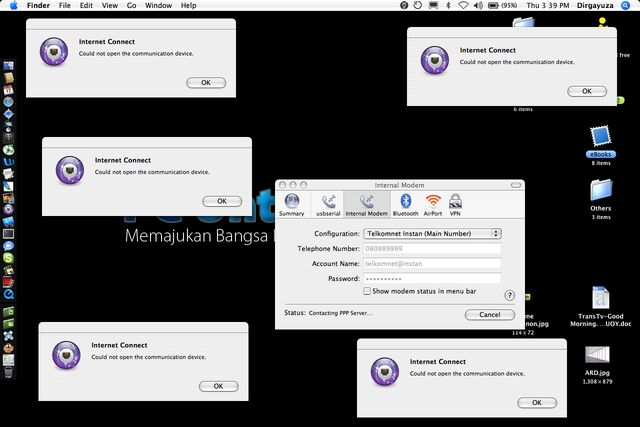The image size is (640, 427).
Task: Click the Account Name field
Action: [x=432, y=264]
